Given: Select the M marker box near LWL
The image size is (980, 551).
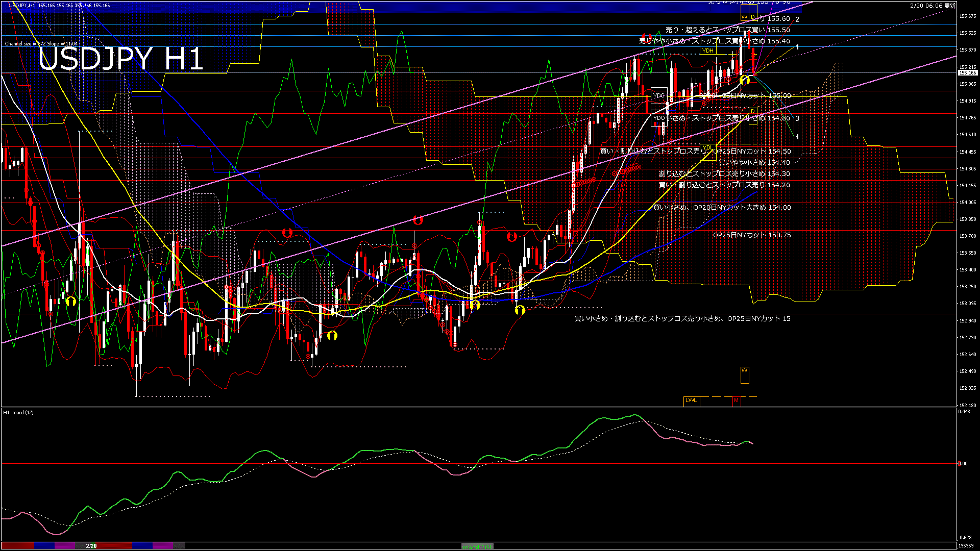Looking at the screenshot, I should click(x=737, y=401).
